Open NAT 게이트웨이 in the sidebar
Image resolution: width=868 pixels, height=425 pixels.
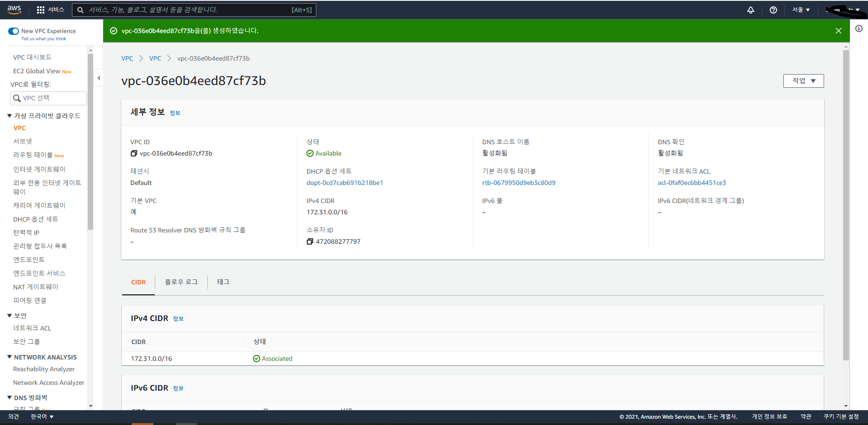[36, 287]
